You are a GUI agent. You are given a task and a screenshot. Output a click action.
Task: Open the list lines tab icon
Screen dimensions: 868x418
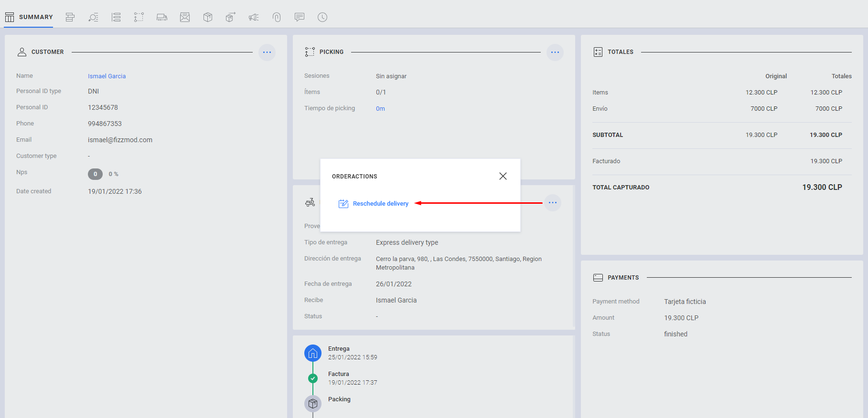point(116,17)
